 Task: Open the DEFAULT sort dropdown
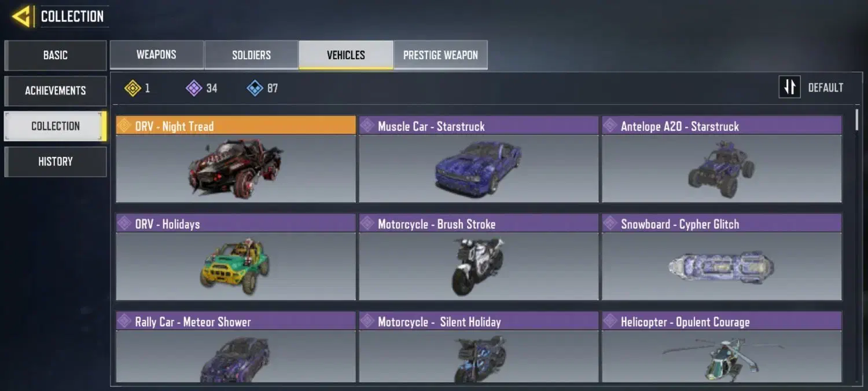(x=825, y=88)
